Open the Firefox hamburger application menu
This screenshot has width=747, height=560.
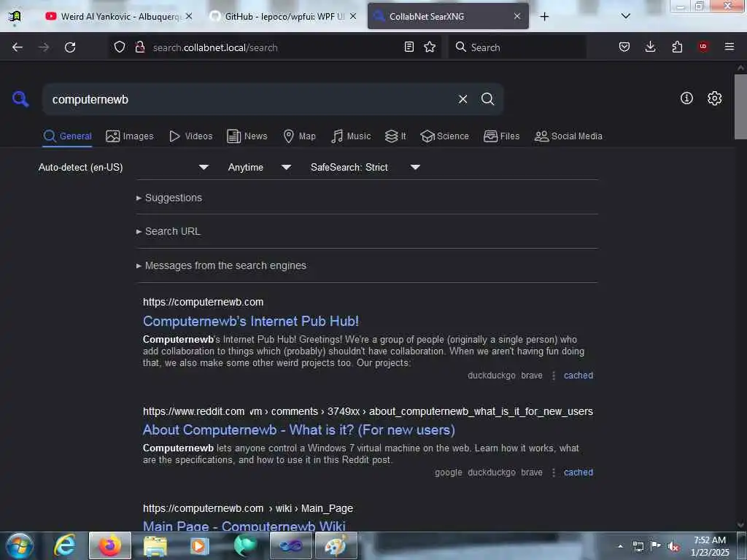click(x=729, y=47)
